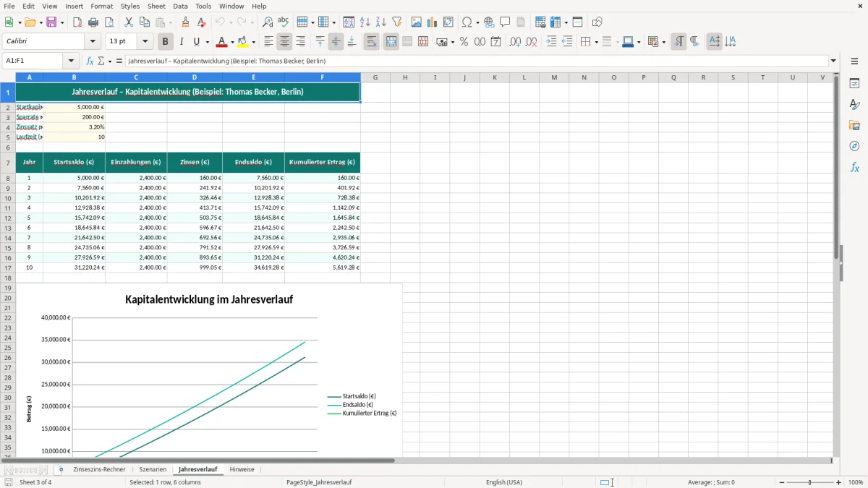868x488 pixels.
Task: Click the Save document icon
Action: (51, 22)
